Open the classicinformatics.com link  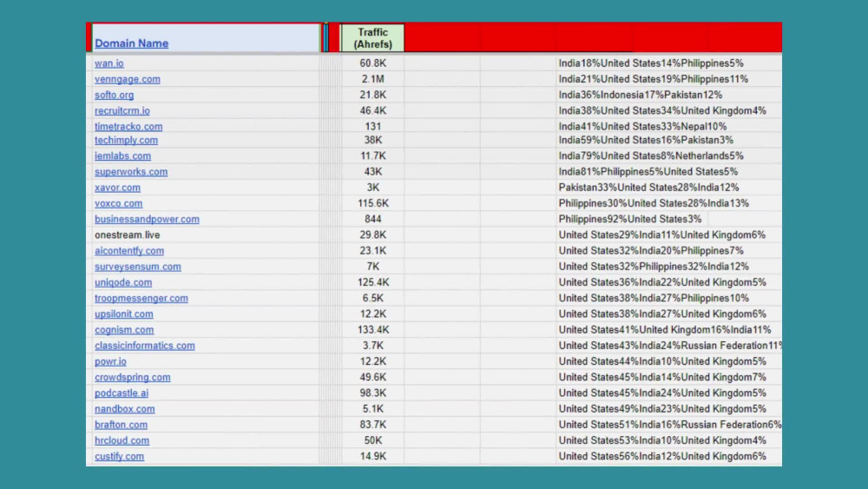click(x=144, y=346)
